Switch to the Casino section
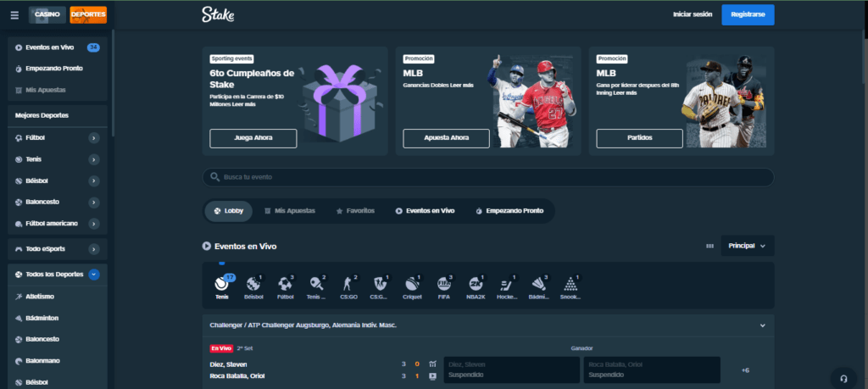 [47, 14]
